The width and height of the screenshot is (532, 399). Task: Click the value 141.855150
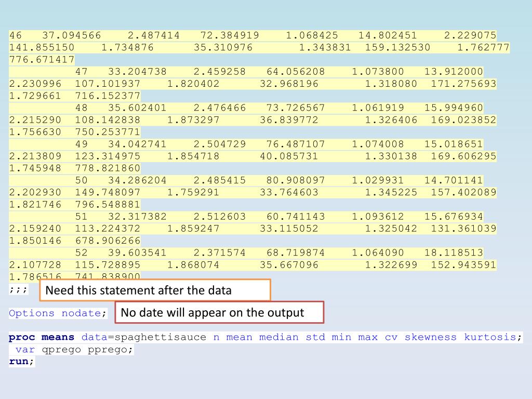[42, 47]
